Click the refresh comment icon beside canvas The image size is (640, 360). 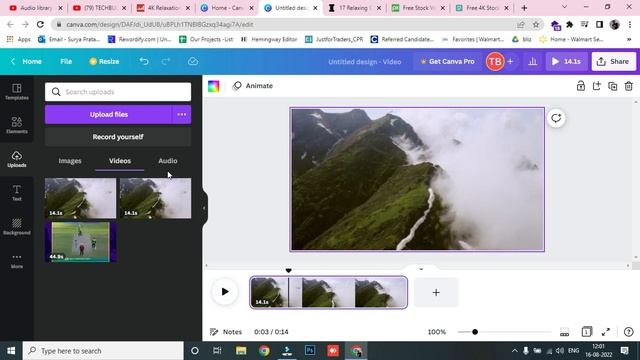point(556,118)
